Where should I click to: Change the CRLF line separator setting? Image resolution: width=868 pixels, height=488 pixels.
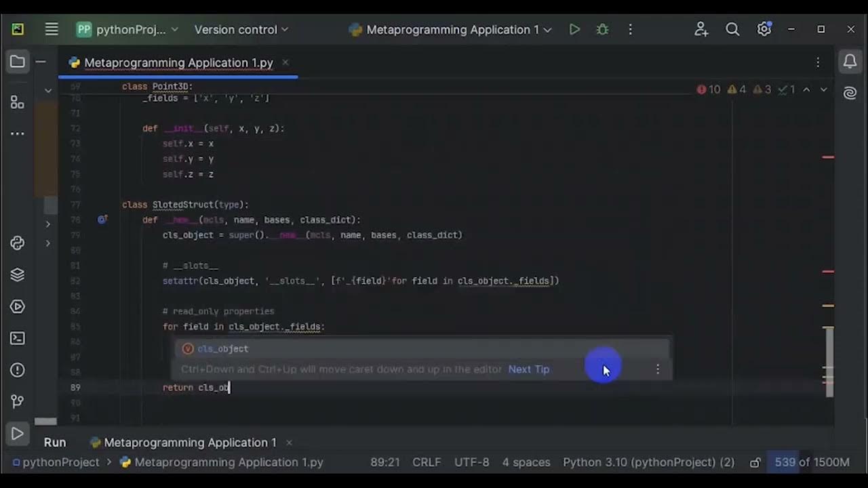tap(427, 462)
